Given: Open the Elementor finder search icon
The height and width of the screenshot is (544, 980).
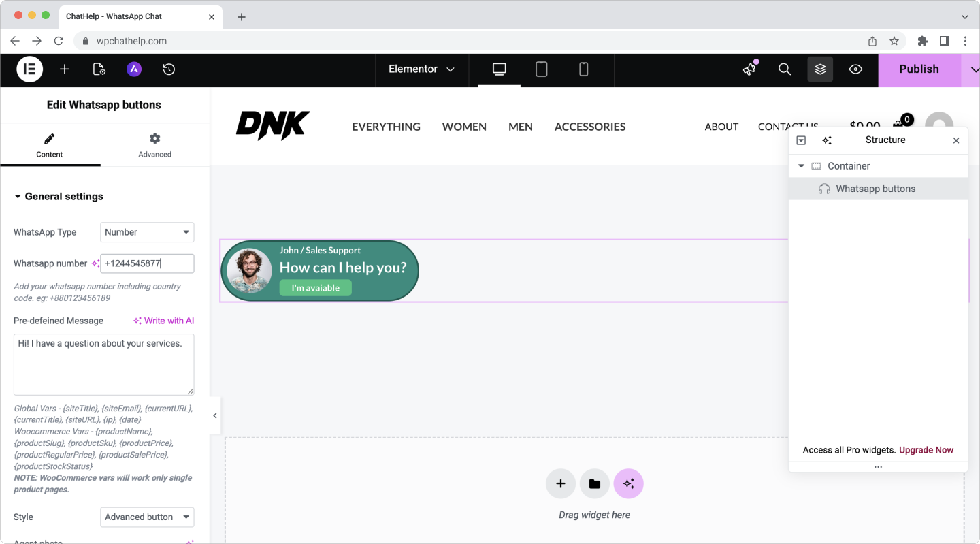Looking at the screenshot, I should [785, 69].
